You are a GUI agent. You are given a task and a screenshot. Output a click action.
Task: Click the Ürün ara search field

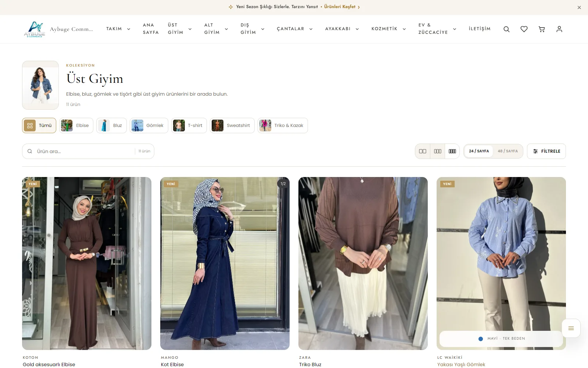[x=88, y=151]
